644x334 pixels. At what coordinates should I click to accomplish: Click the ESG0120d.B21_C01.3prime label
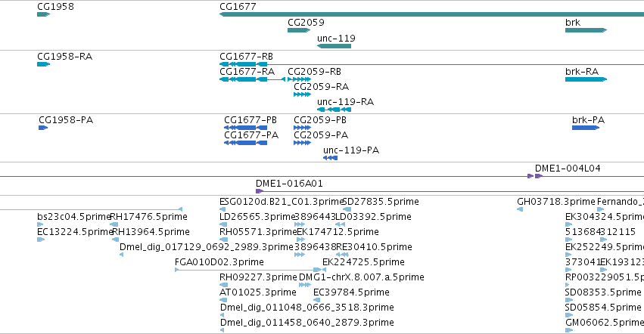click(x=282, y=202)
